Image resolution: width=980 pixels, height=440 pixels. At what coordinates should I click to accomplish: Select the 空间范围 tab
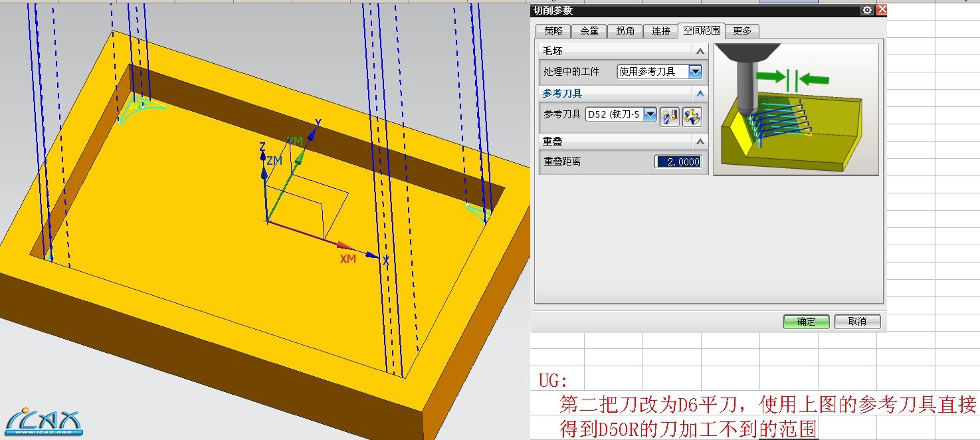[702, 31]
